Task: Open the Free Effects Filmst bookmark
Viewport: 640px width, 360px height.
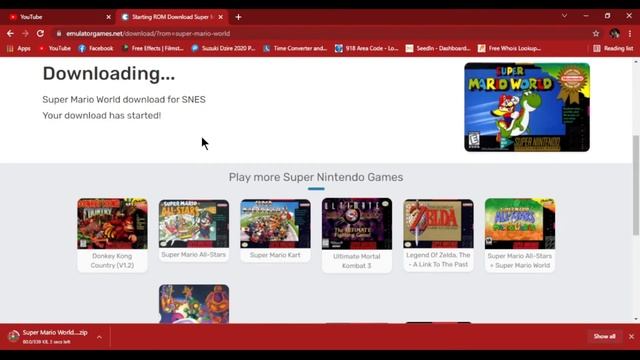Action: (153, 48)
